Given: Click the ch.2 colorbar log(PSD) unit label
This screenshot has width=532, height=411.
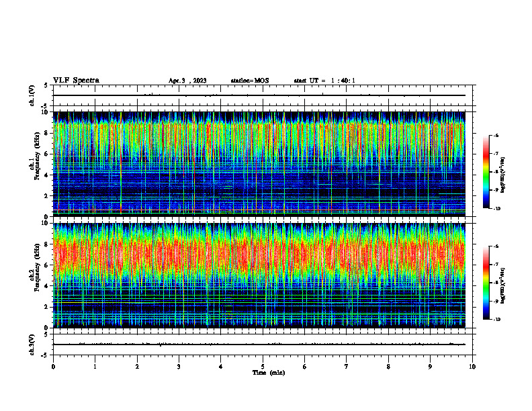Looking at the screenshot, I should pos(502,285).
